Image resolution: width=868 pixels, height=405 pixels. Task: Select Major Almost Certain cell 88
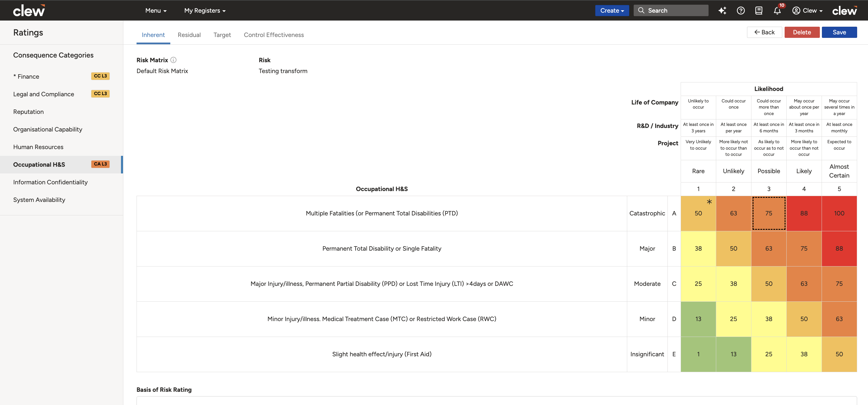(x=839, y=249)
